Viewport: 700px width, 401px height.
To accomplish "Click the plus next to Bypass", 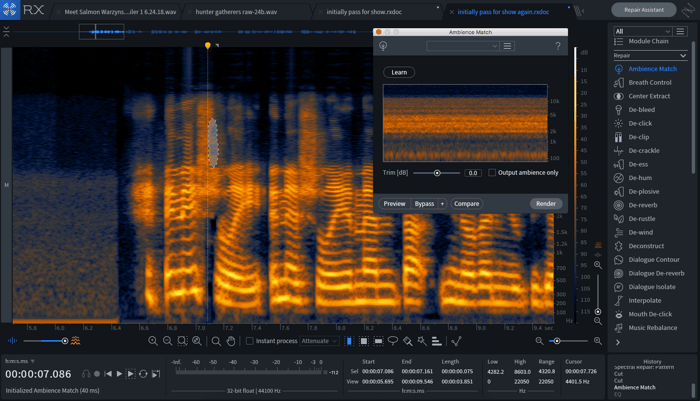I will click(442, 204).
